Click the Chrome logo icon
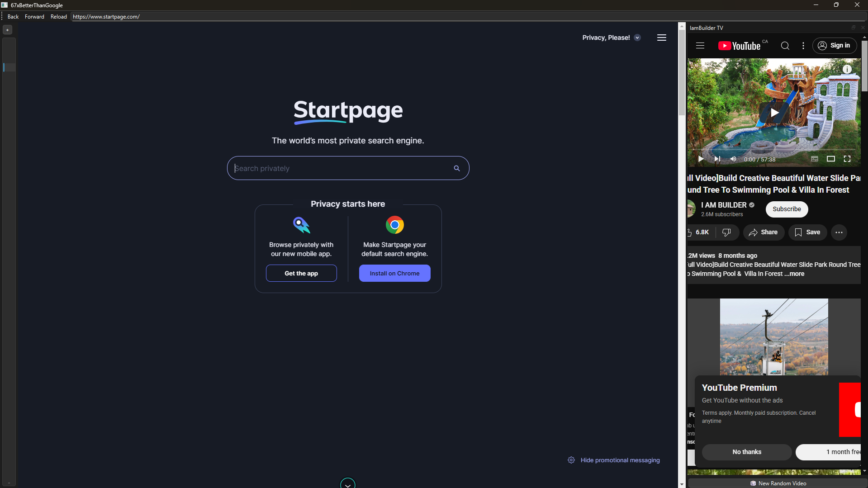Viewport: 868px width, 488px height. 395,225
